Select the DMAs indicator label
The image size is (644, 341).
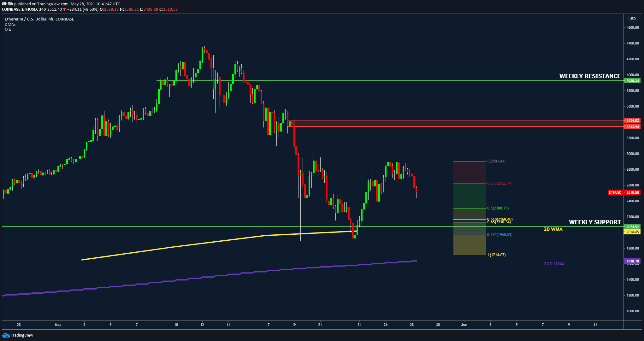10,24
